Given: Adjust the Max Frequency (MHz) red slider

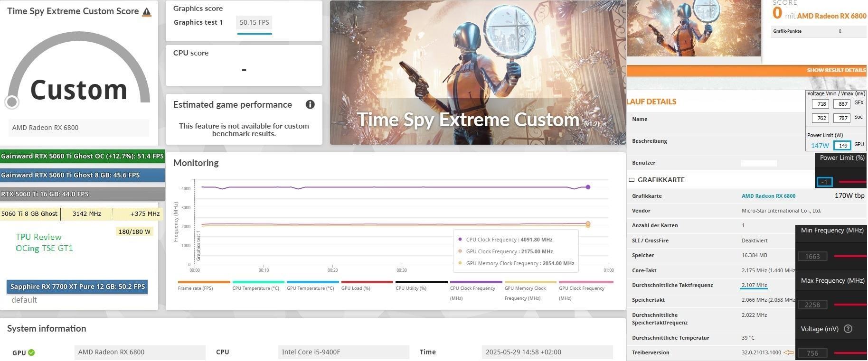Looking at the screenshot, I should pos(850,305).
